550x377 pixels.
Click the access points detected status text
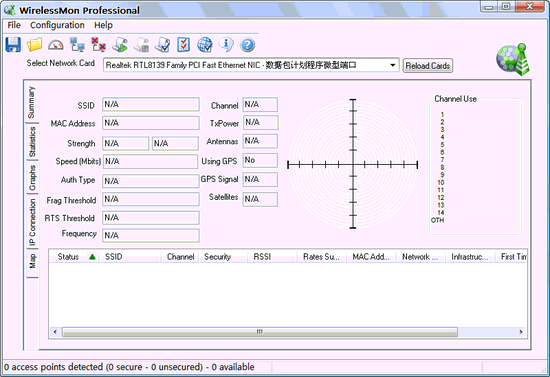(129, 367)
